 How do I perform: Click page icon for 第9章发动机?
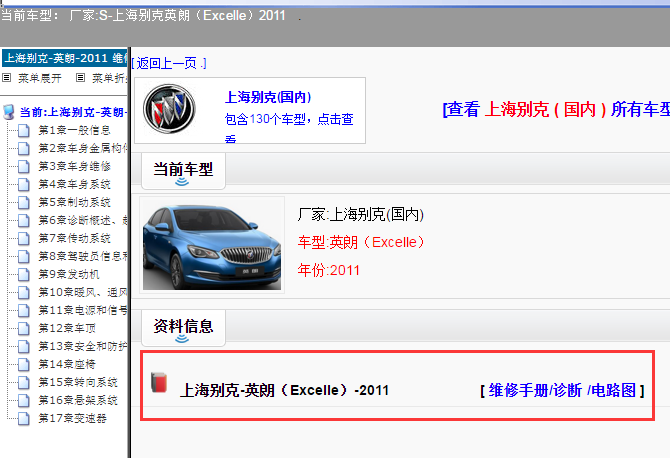pyautogui.click(x=24, y=274)
